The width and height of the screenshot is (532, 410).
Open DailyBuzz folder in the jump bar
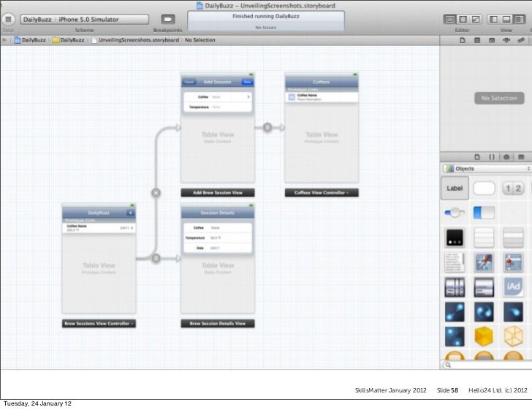(x=68, y=40)
